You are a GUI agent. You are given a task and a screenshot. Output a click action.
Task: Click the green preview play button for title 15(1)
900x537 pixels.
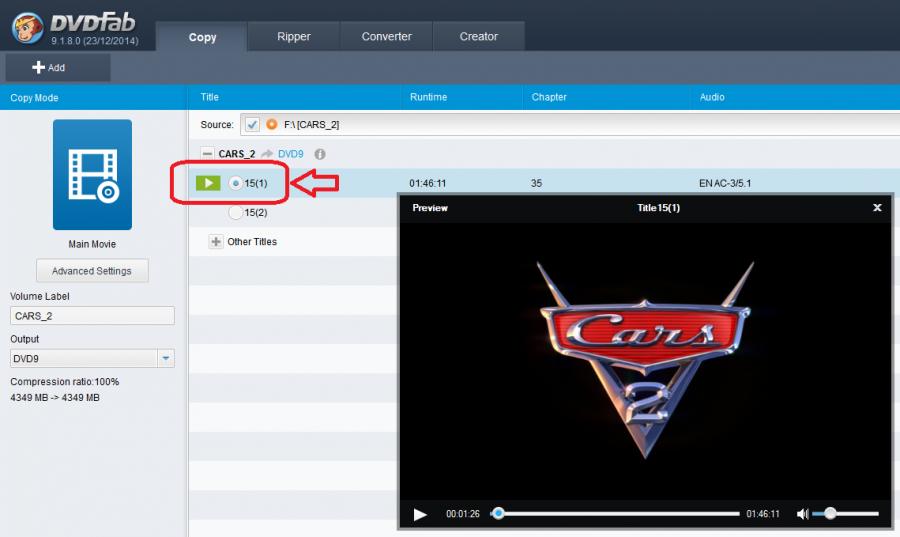208,183
